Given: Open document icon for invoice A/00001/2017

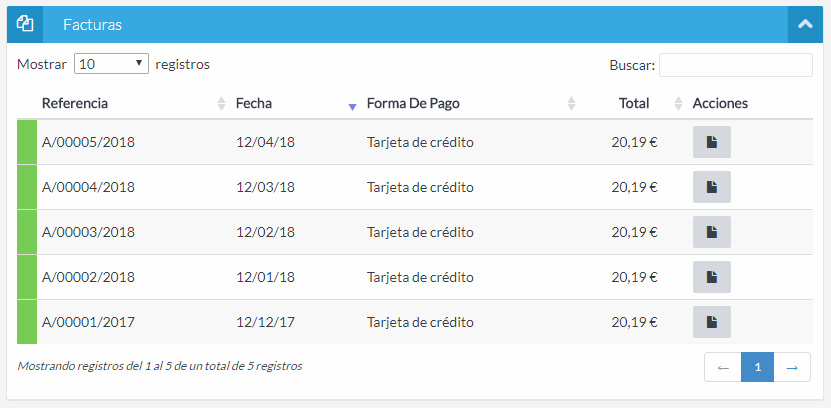Looking at the screenshot, I should [x=711, y=322].
